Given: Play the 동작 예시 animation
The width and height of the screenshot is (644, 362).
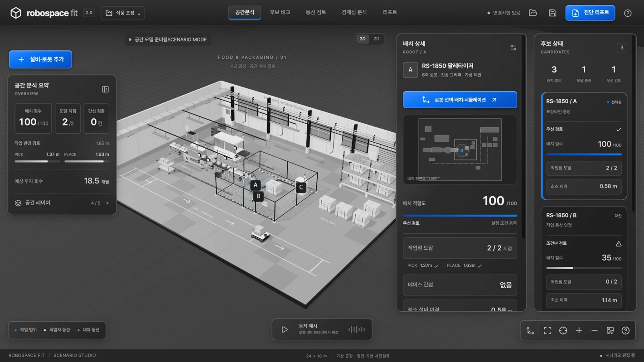Looking at the screenshot, I should (285, 330).
